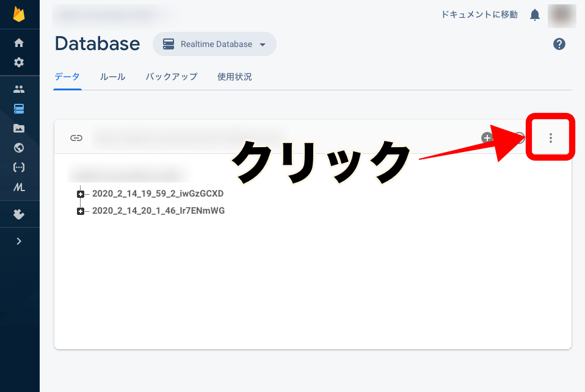Screen dimensions: 585x392
Task: Open Hosting globe icon in sidebar
Action: 19,148
